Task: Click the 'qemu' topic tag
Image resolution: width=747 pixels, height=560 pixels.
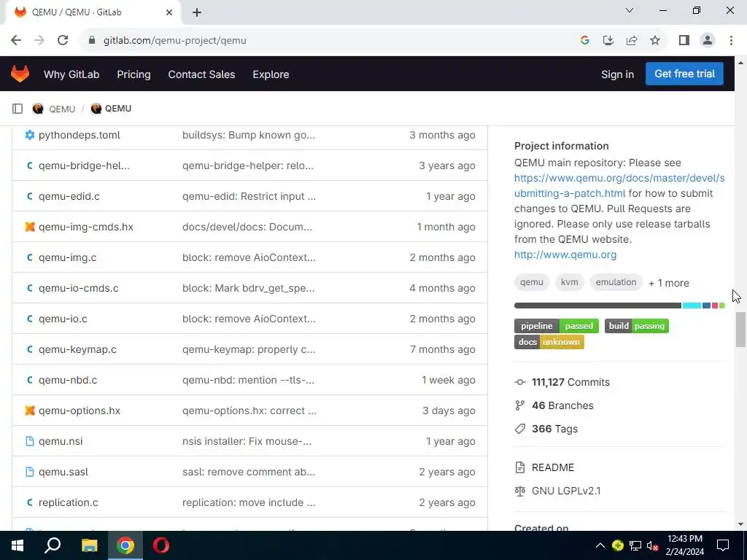Action: tap(532, 282)
